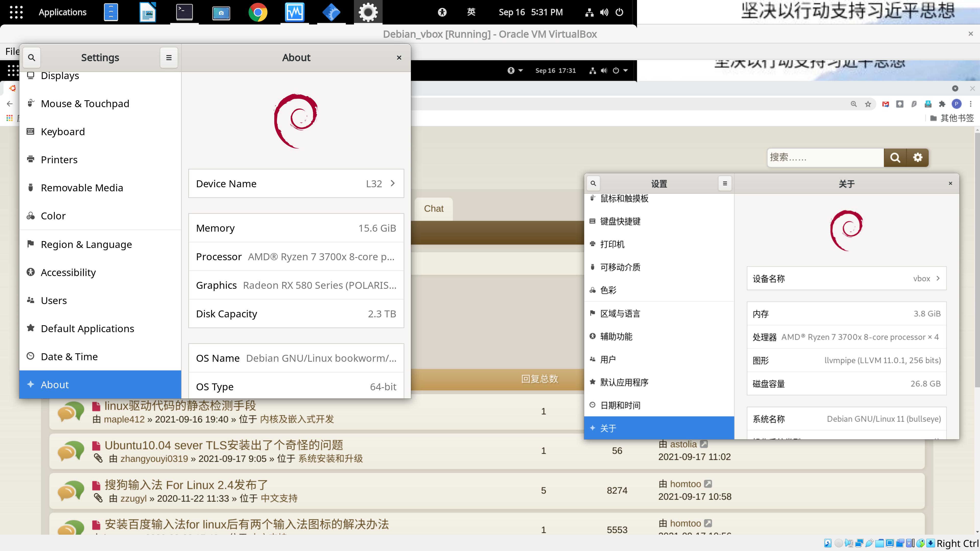980x551 pixels.
Task: Search in English Settings window
Action: [32, 57]
